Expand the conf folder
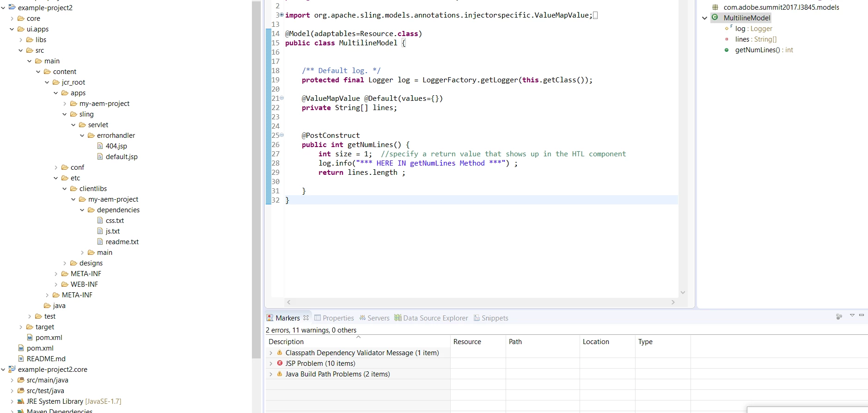The image size is (868, 413). pyautogui.click(x=56, y=167)
